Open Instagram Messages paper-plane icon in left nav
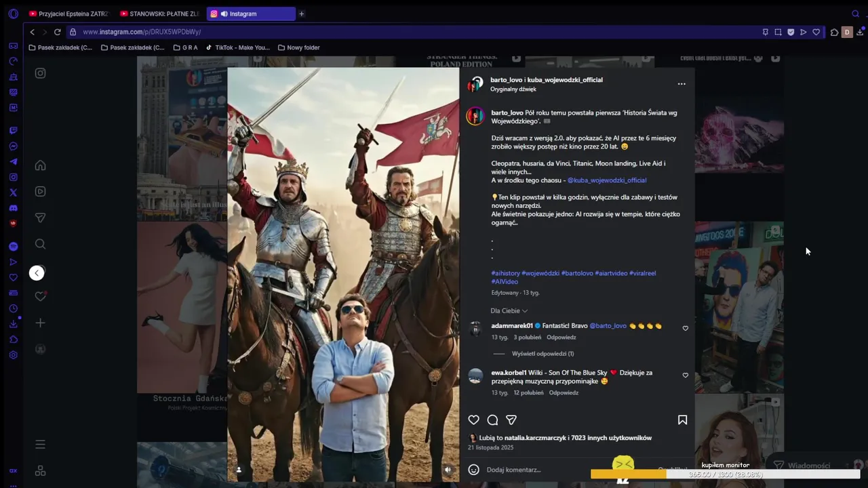This screenshot has width=868, height=488. [x=41, y=218]
